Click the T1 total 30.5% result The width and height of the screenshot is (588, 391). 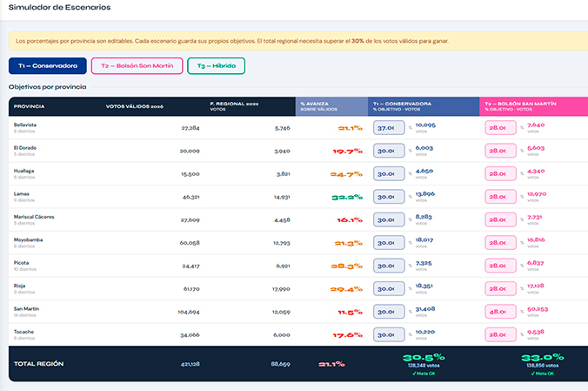424,357
